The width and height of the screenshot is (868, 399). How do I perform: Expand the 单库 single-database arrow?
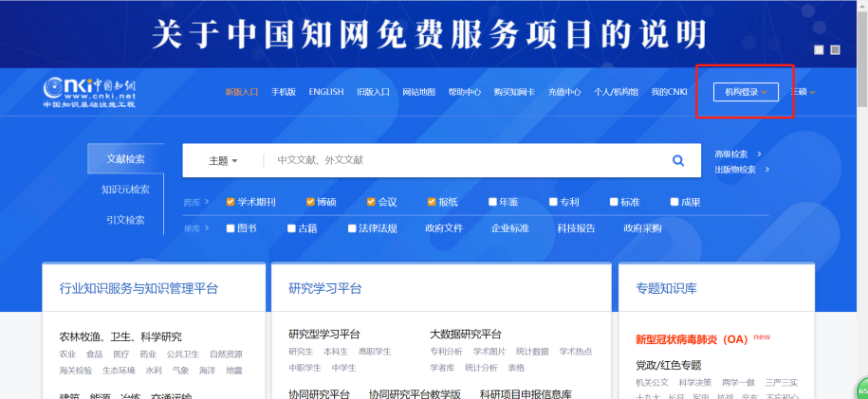207,228
